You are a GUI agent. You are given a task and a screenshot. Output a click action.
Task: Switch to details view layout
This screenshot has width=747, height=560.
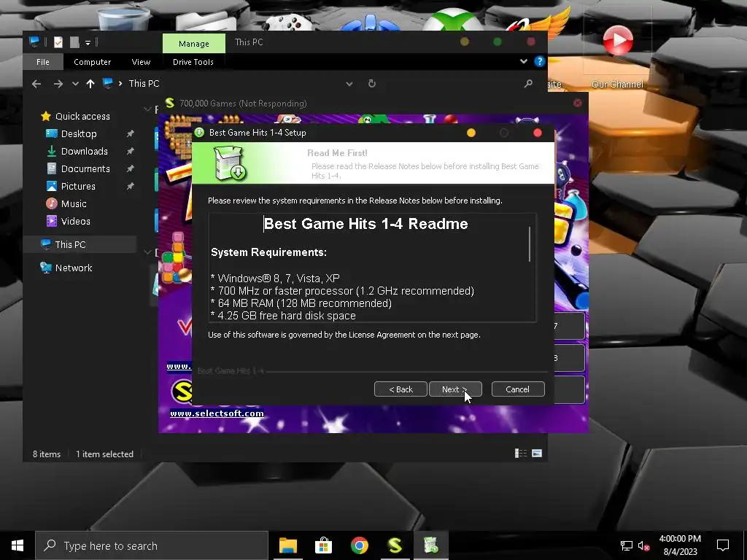pyautogui.click(x=521, y=454)
